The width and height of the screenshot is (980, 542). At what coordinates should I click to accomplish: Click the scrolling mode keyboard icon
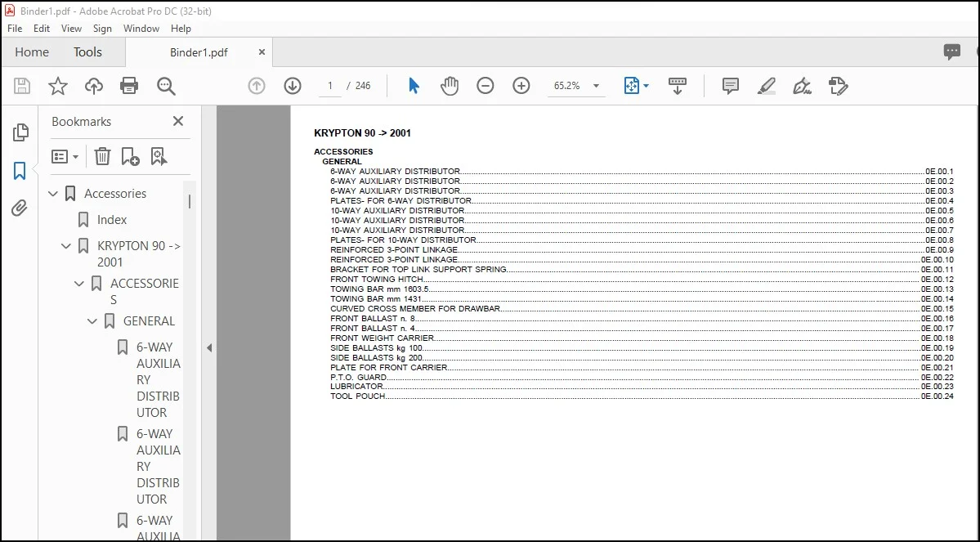click(678, 87)
